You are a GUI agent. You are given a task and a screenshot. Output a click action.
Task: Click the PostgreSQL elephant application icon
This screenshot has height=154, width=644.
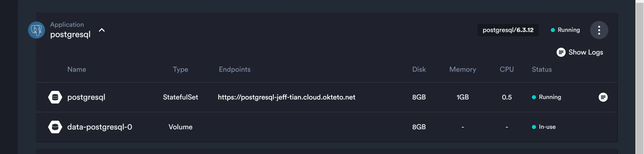37,30
